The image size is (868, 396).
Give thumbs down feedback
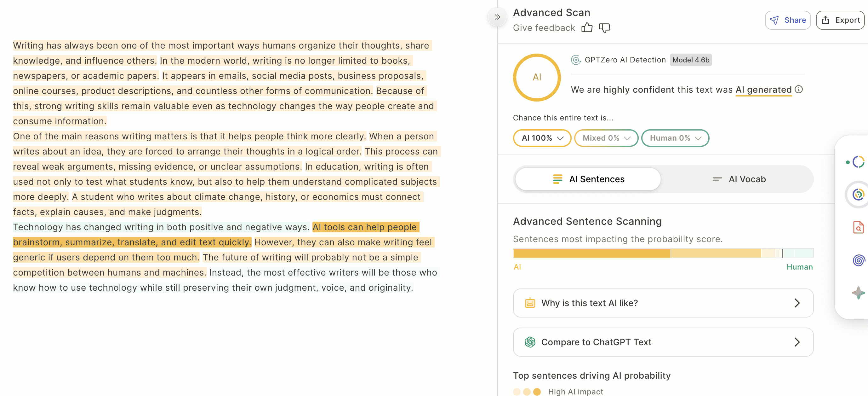tap(604, 28)
